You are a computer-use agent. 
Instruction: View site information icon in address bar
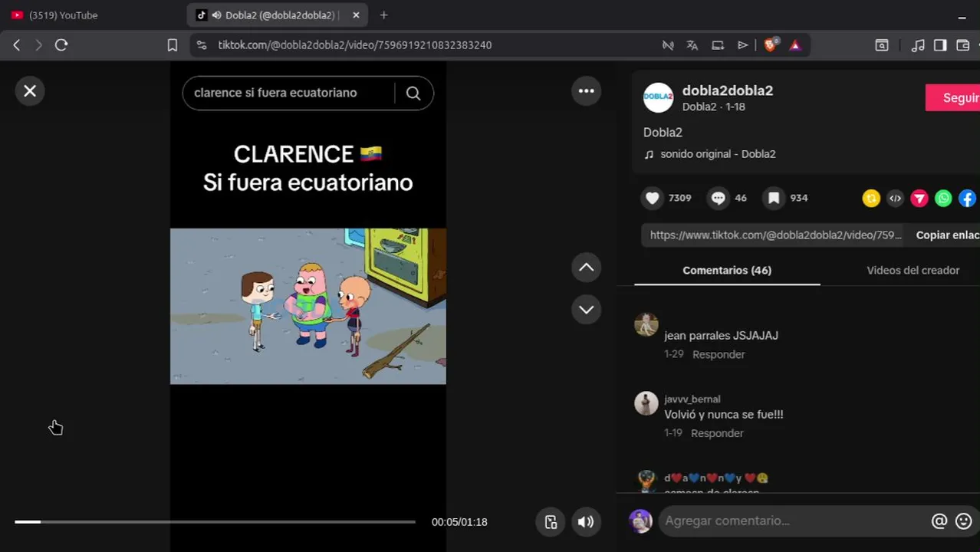tap(202, 45)
